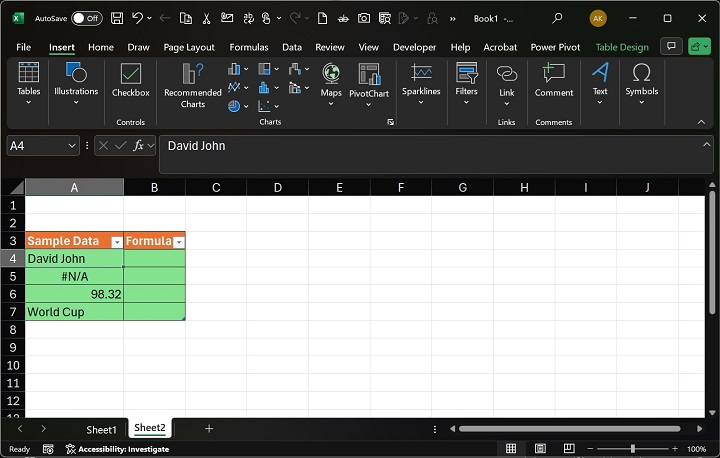Screen dimensions: 720x458
Task: Insert a Checkbox control from the ribbon
Action: point(130,82)
